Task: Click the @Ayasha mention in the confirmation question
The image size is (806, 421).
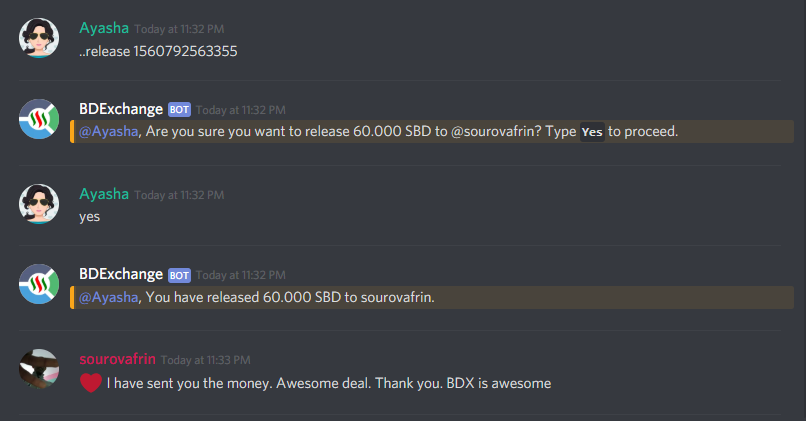Action: (108, 132)
